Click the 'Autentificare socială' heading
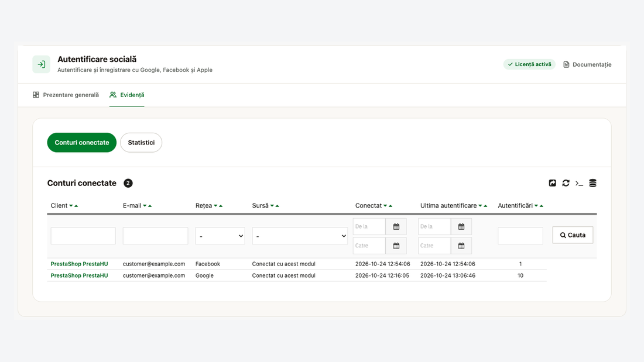This screenshot has width=644, height=362. pos(97,59)
